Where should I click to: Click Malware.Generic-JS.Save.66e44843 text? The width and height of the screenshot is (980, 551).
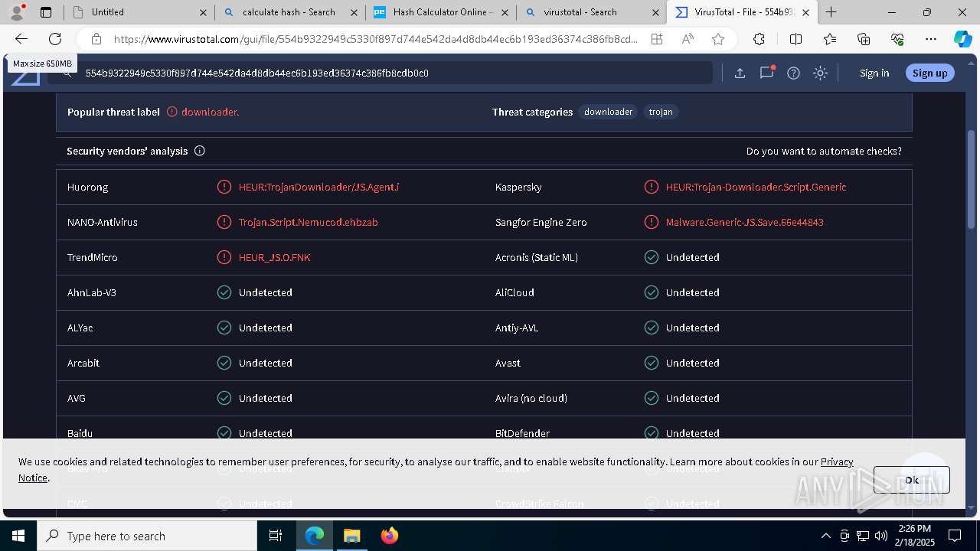coord(744,222)
